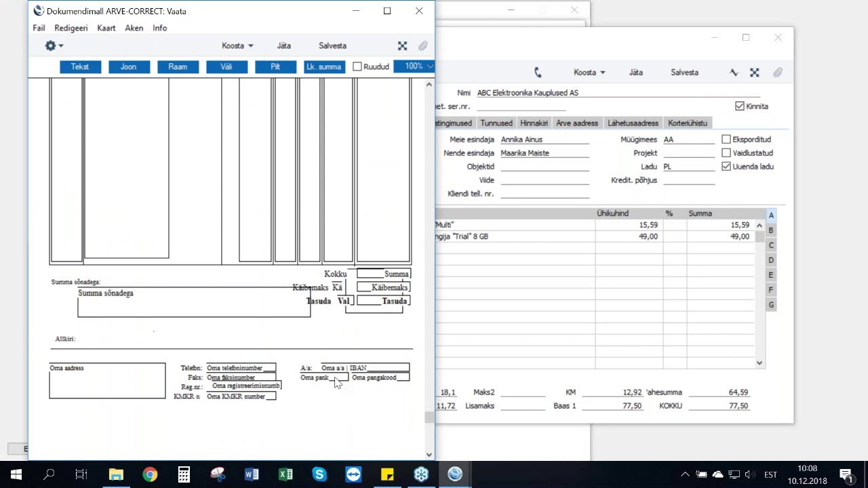Open the Aken menu
868x488 pixels.
[134, 28]
